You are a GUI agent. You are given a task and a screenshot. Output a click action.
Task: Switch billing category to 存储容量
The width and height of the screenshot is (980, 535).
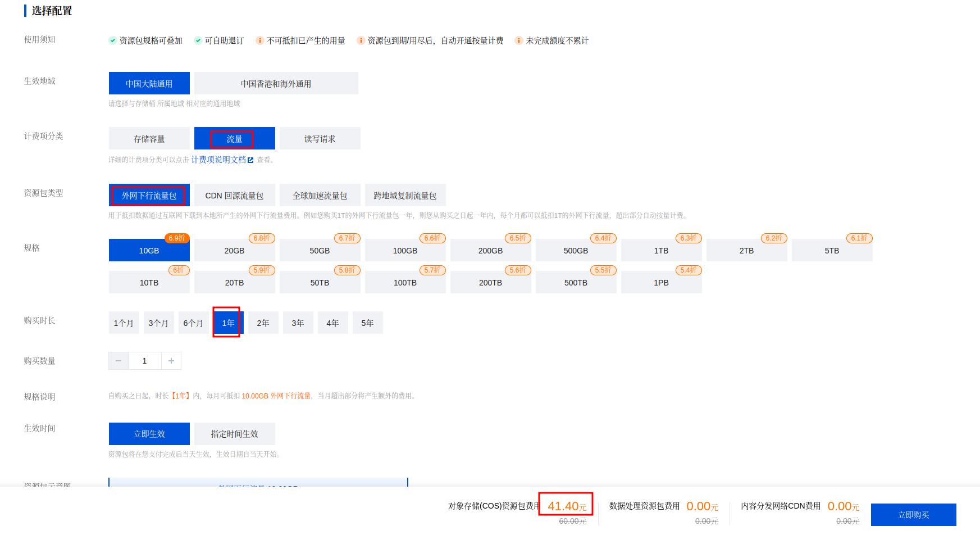pyautogui.click(x=149, y=139)
